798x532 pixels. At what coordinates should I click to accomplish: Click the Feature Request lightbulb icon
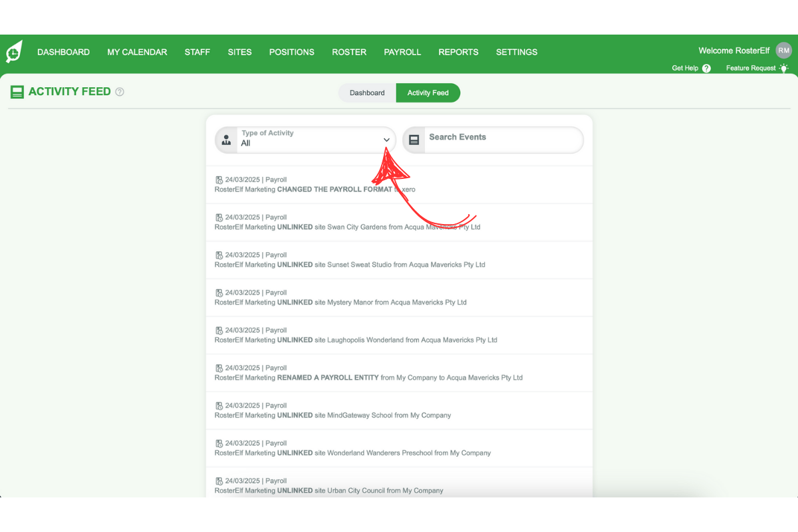[783, 68]
